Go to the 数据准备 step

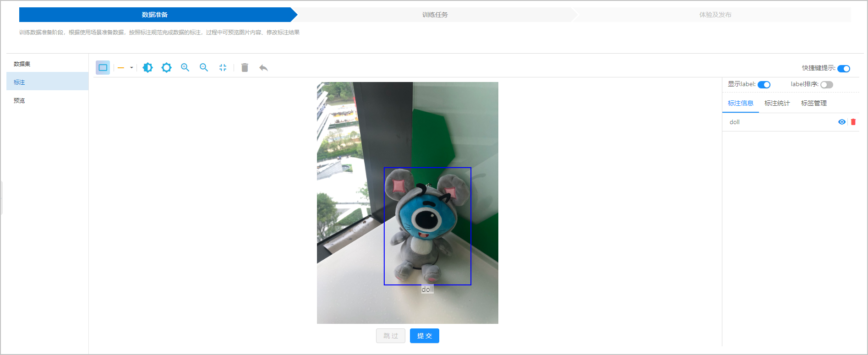point(155,15)
